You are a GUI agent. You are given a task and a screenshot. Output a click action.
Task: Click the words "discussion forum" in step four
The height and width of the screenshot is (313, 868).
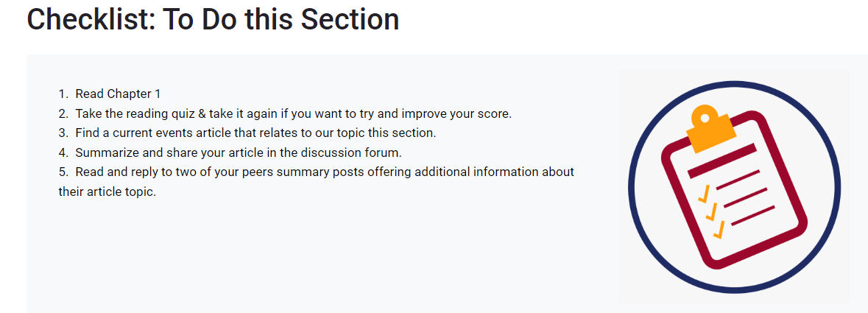click(x=359, y=152)
